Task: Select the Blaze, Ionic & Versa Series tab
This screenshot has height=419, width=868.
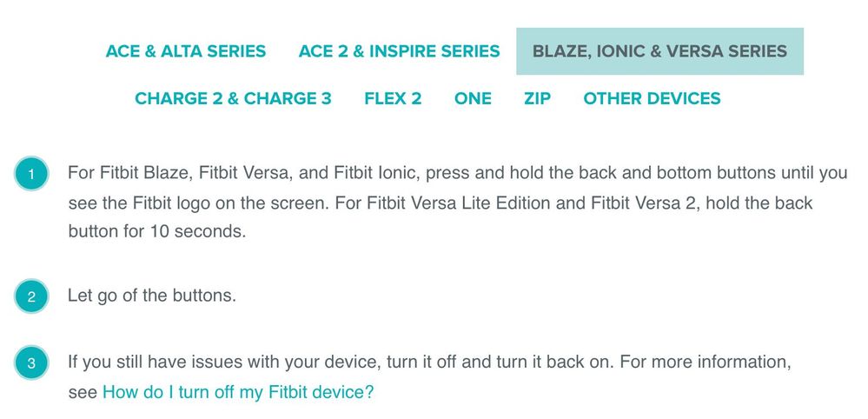Action: click(659, 51)
